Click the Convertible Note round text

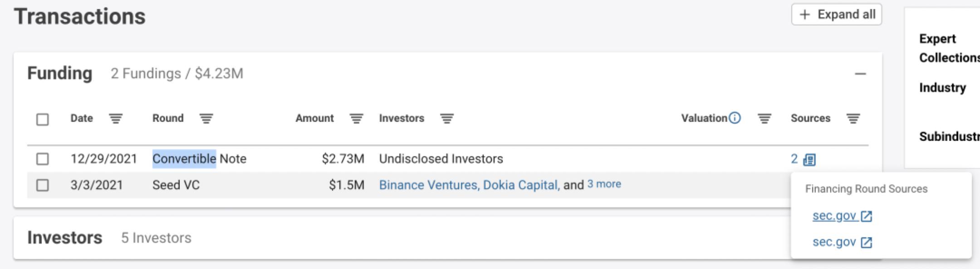(199, 159)
